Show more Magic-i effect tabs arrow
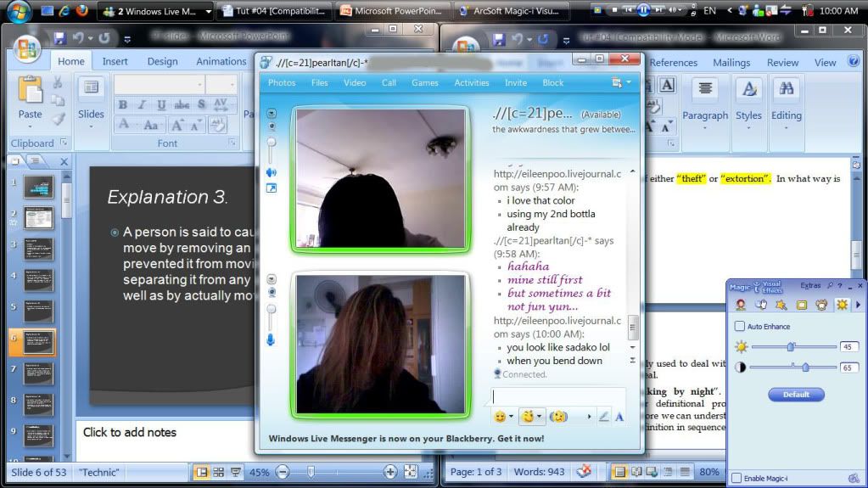868x488 pixels. click(x=859, y=305)
